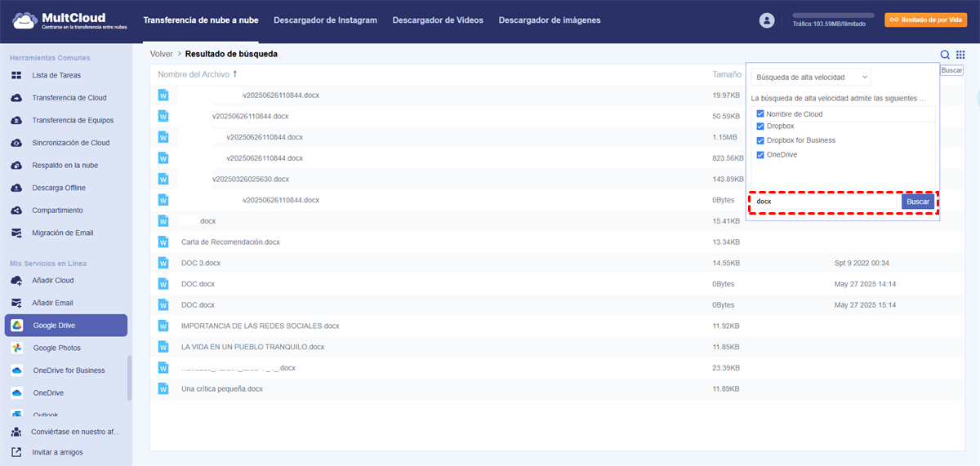The image size is (980, 466).
Task: Click size value 23.39KB
Action: click(726, 368)
